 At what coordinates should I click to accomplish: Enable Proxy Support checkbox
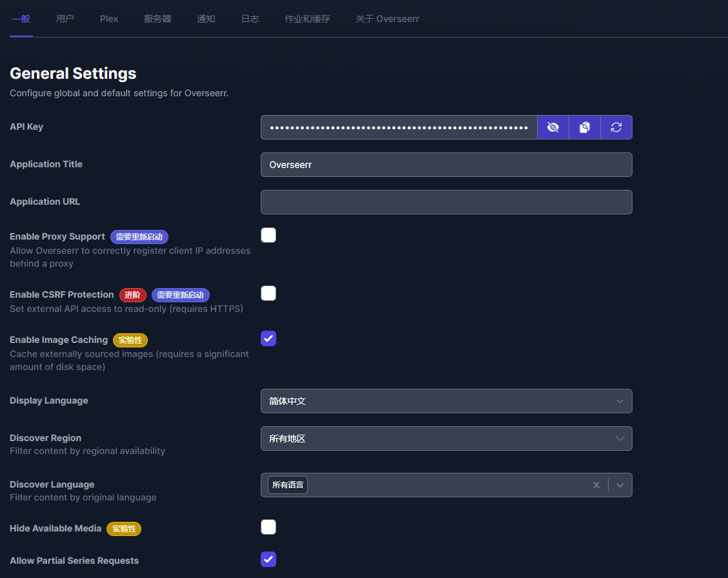pyautogui.click(x=268, y=235)
